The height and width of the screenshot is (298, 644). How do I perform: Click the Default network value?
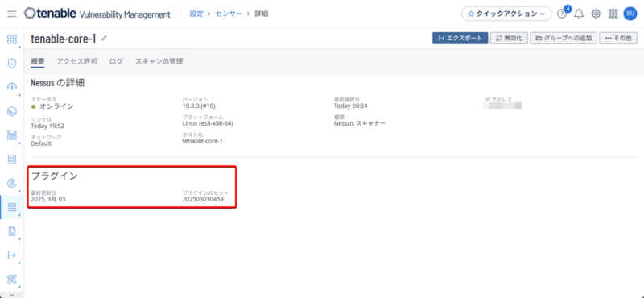[41, 143]
